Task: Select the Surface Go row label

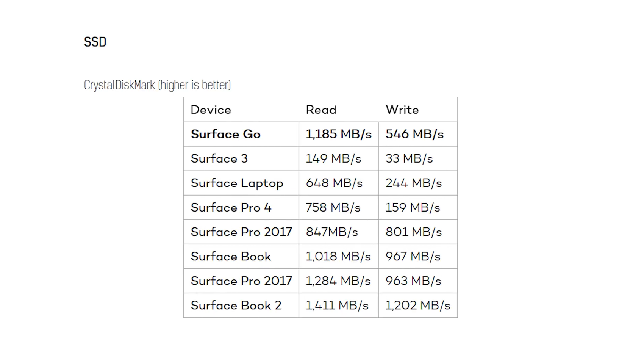Action: pyautogui.click(x=226, y=134)
